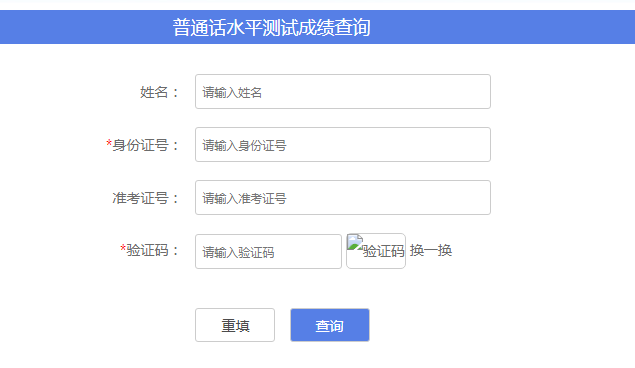The height and width of the screenshot is (368, 635).
Task: Click the 验证码： field label
Action: pyautogui.click(x=153, y=250)
